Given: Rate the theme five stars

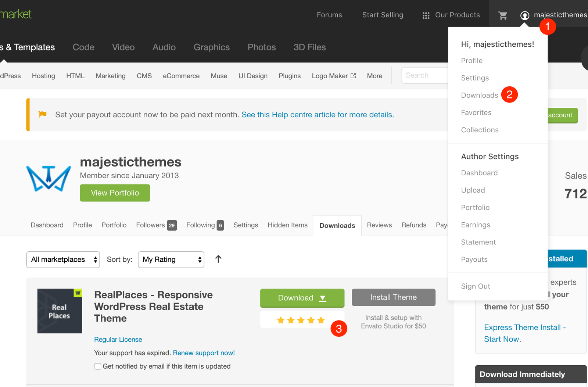Looking at the screenshot, I should 321,320.
